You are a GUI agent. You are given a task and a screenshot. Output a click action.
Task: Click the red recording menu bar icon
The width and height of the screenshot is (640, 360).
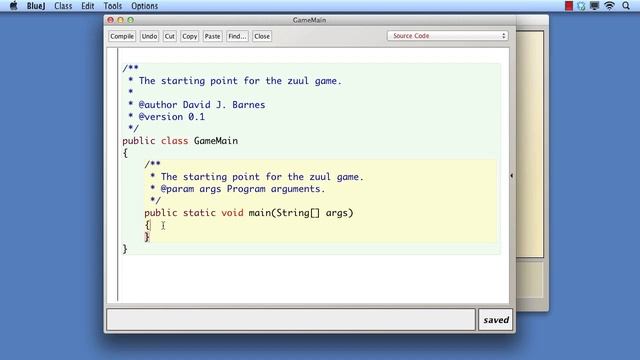[x=569, y=6]
